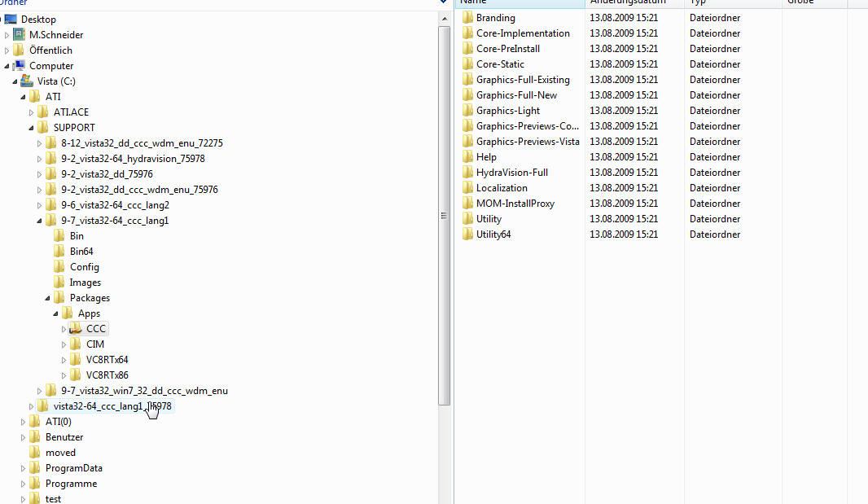Click the M.Schneider user folder icon

19,35
